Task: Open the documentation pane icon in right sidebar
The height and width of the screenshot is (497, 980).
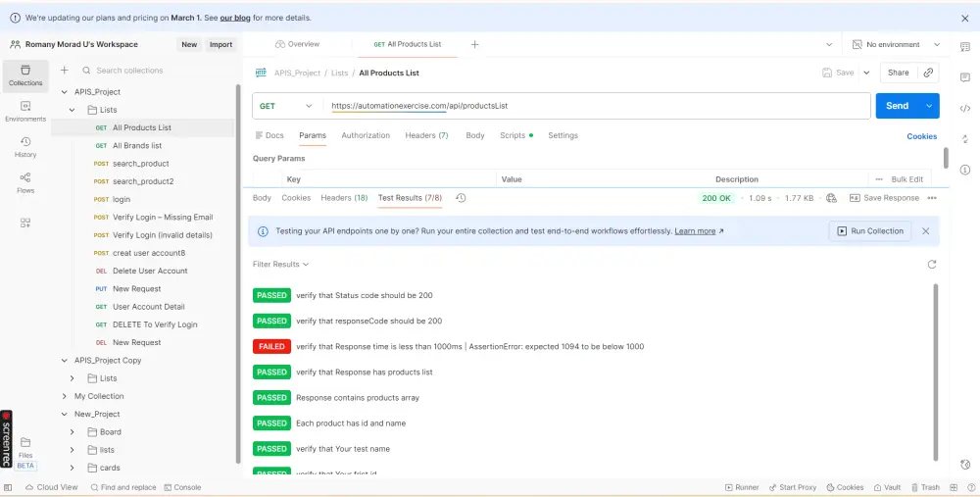Action: tap(965, 47)
